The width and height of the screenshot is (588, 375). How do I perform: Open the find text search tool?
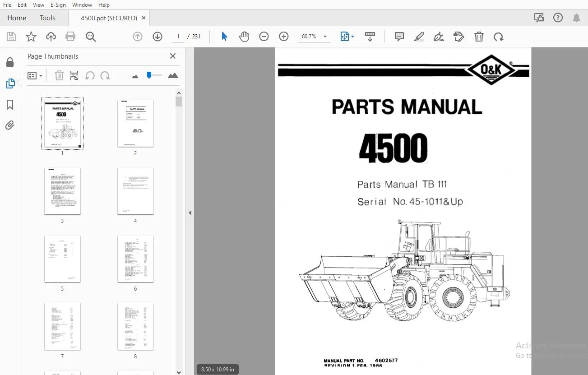[x=91, y=37]
